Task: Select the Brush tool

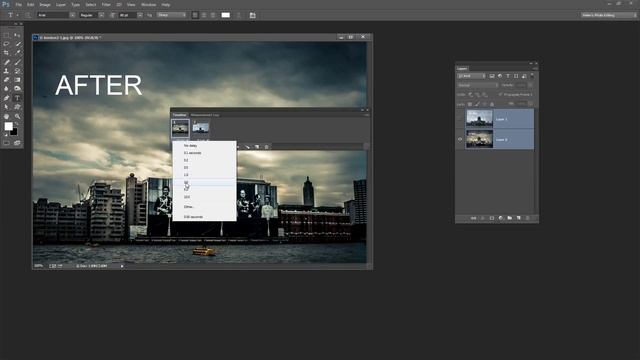Action: tap(17, 62)
